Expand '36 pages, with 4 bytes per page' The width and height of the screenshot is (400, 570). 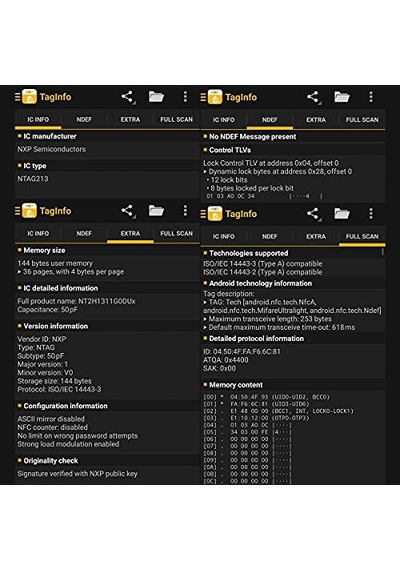71,272
